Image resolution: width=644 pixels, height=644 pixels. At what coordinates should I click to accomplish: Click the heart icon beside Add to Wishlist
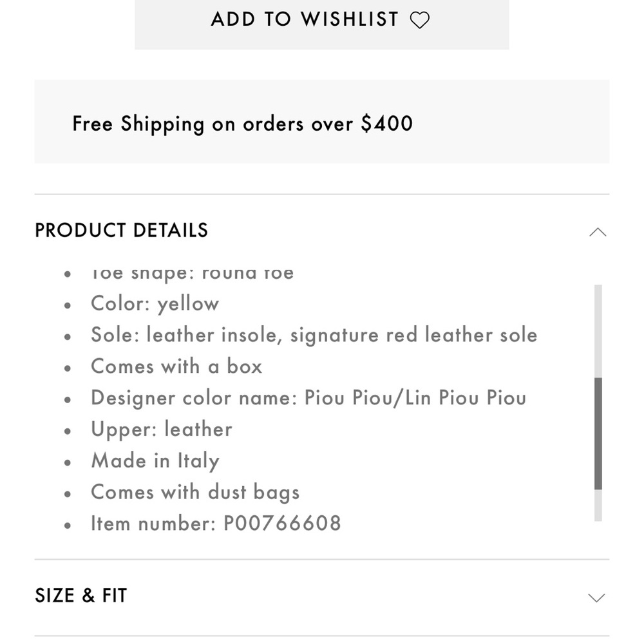click(x=420, y=21)
